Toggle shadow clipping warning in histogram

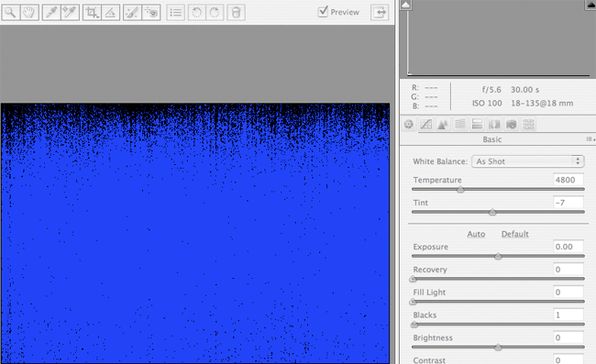pyautogui.click(x=406, y=5)
